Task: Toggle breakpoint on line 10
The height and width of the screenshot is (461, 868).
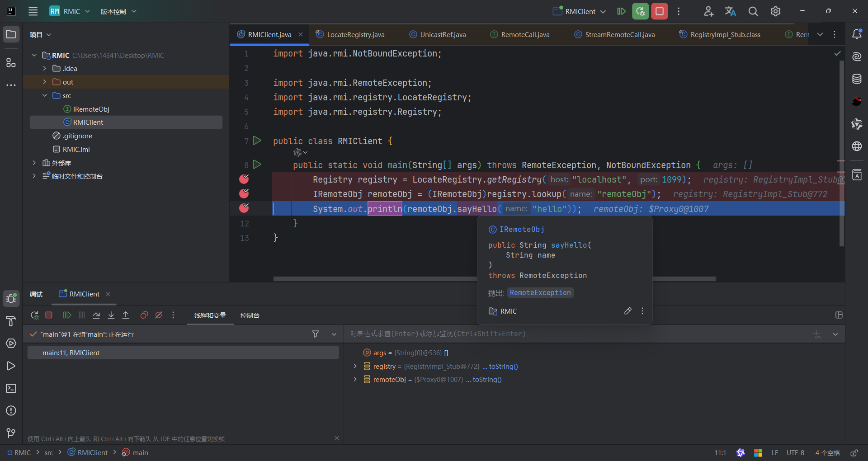Action: [244, 194]
